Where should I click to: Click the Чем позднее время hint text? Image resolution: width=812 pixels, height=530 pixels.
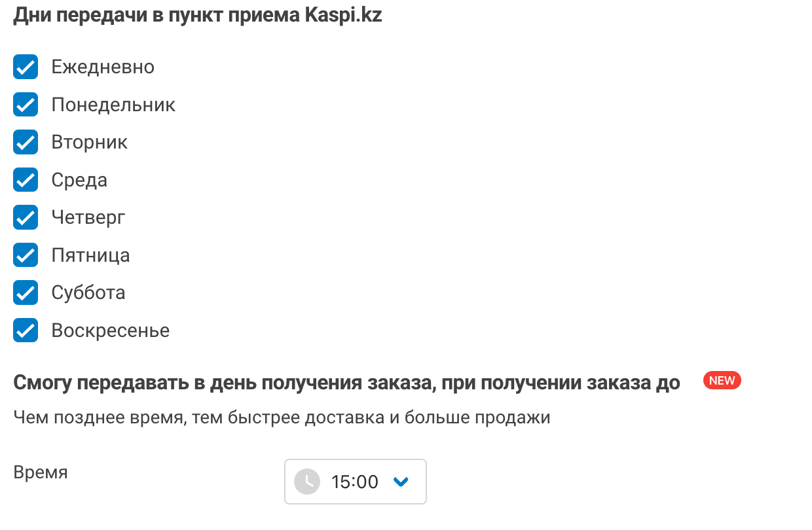click(x=282, y=417)
